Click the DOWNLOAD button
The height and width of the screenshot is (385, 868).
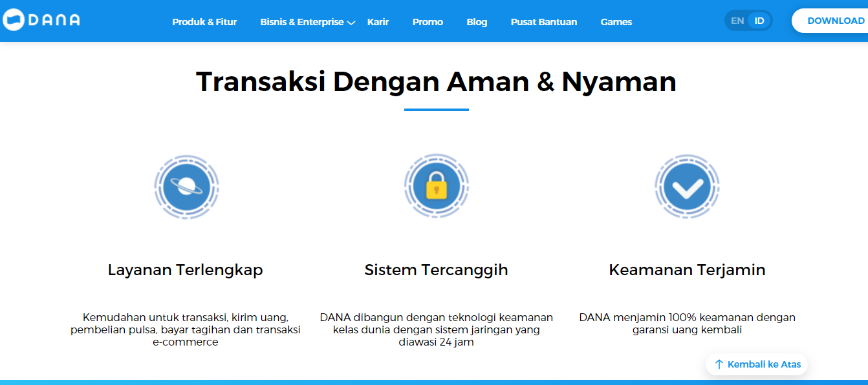830,21
